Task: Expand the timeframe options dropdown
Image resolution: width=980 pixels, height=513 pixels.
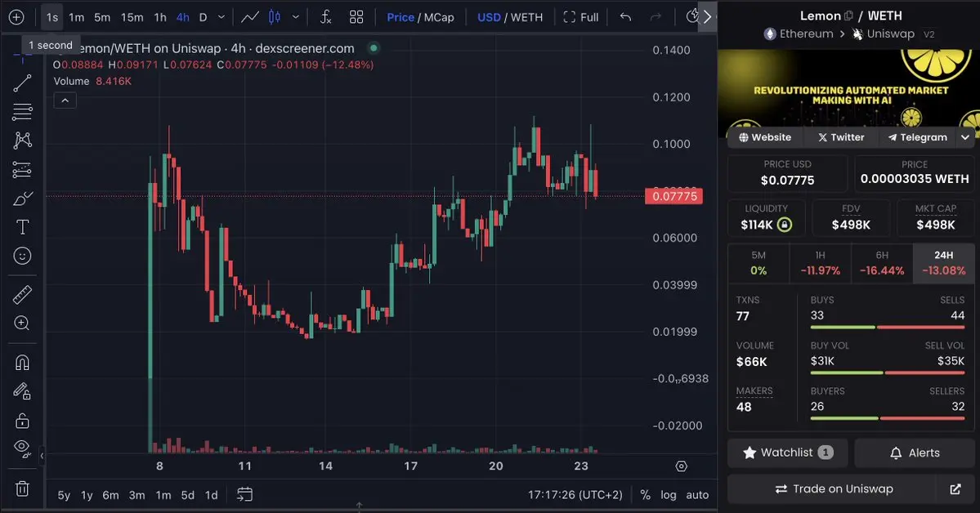Action: point(222,17)
